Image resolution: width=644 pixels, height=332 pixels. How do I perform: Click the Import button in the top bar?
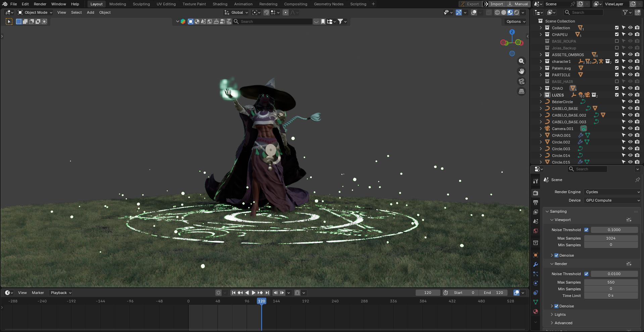(x=493, y=4)
